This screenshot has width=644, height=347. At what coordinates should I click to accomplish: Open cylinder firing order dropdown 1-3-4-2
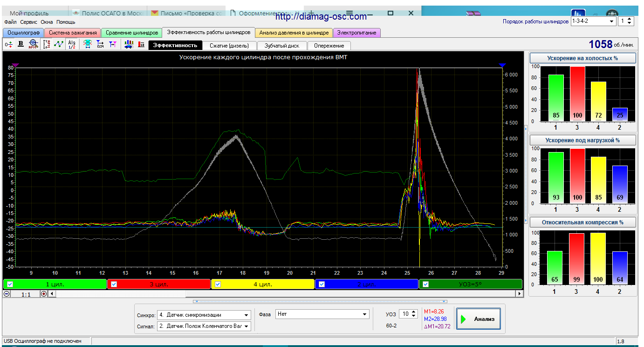pos(593,21)
